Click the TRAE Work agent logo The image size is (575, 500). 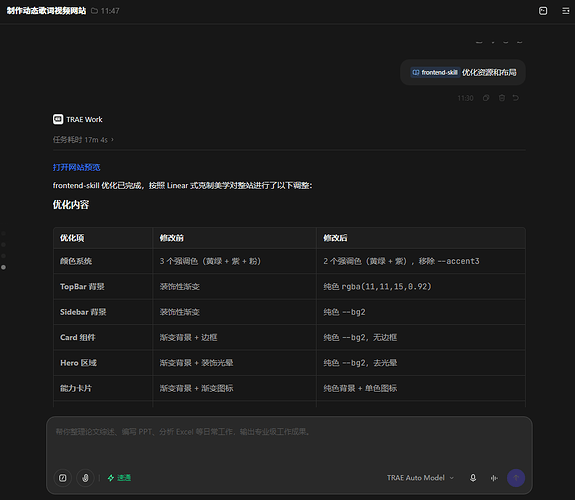[58, 119]
